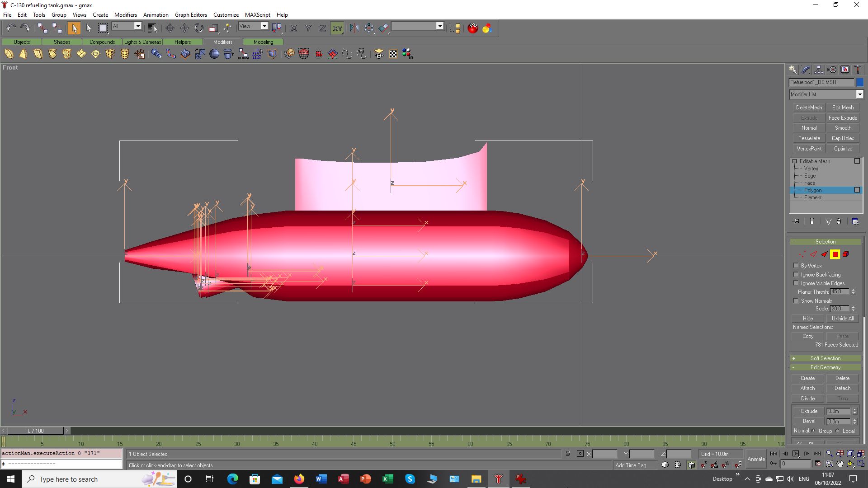This screenshot has width=868, height=488.
Task: Choose Element sub-object selection icon
Action: (845, 254)
